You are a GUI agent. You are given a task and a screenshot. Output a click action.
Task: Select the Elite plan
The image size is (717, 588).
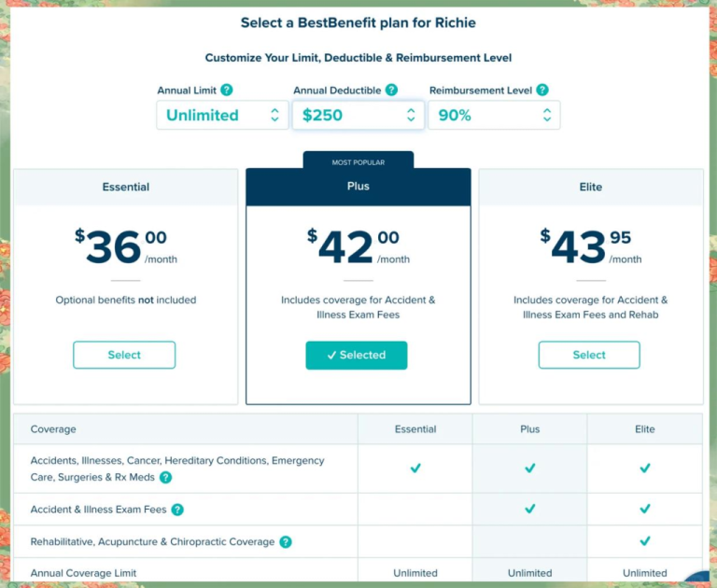click(589, 355)
